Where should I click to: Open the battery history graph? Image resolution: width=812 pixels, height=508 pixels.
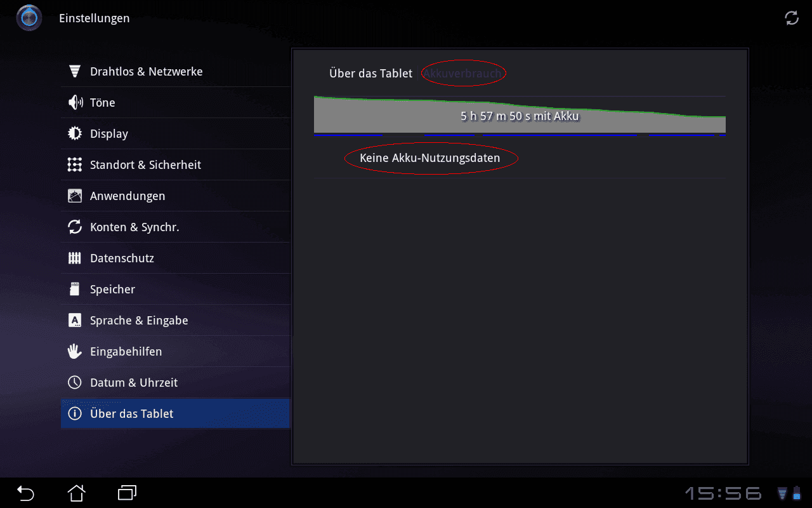(520, 116)
